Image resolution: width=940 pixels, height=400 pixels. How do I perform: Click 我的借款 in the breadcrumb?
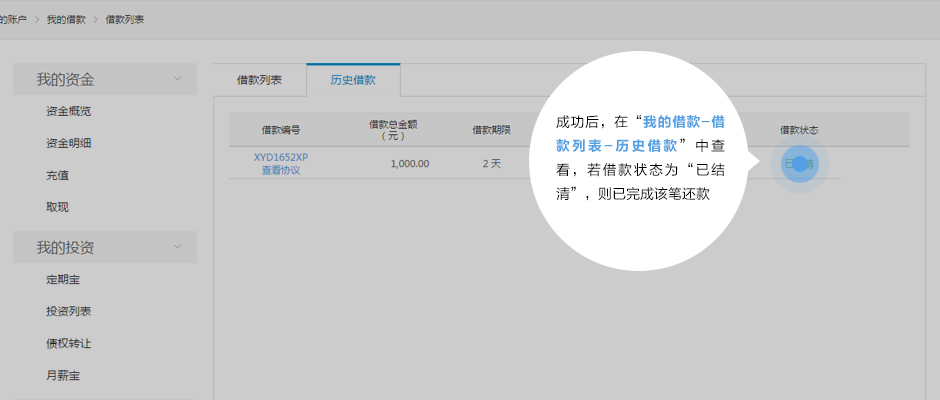point(66,19)
